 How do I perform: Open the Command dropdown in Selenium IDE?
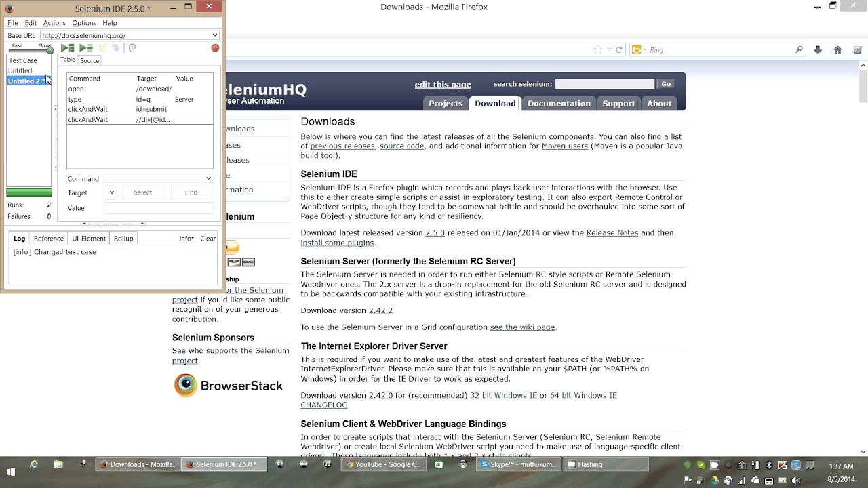click(x=208, y=178)
